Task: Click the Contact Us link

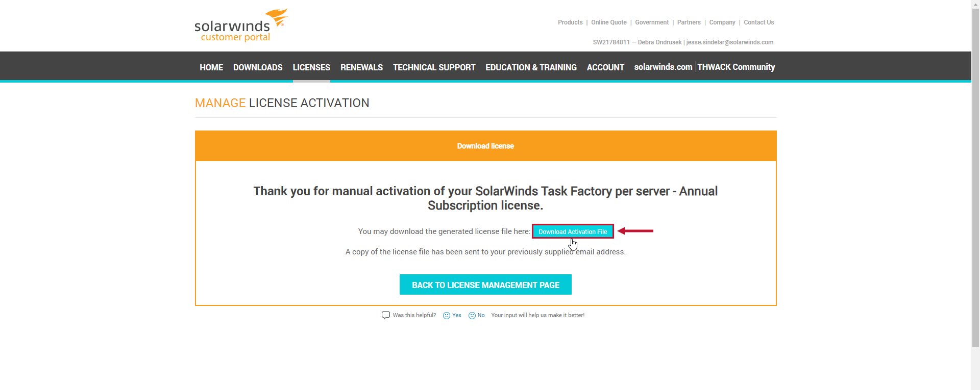Action: pyautogui.click(x=759, y=22)
